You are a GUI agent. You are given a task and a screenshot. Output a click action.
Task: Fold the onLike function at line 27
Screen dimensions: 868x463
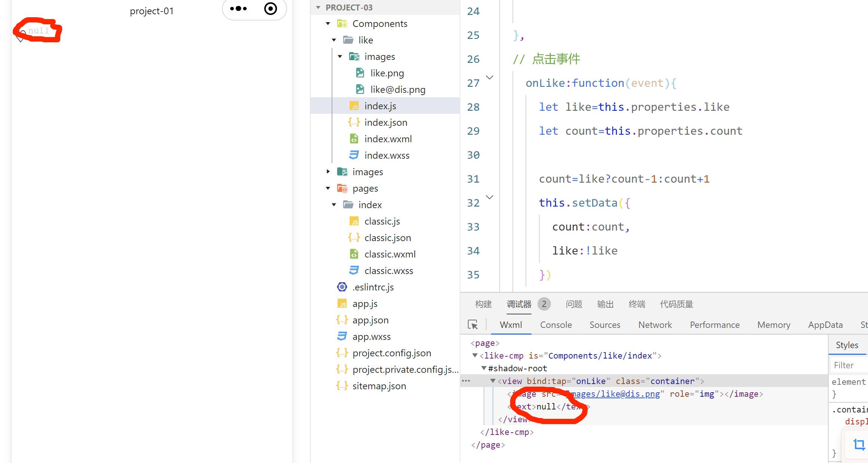click(x=489, y=77)
